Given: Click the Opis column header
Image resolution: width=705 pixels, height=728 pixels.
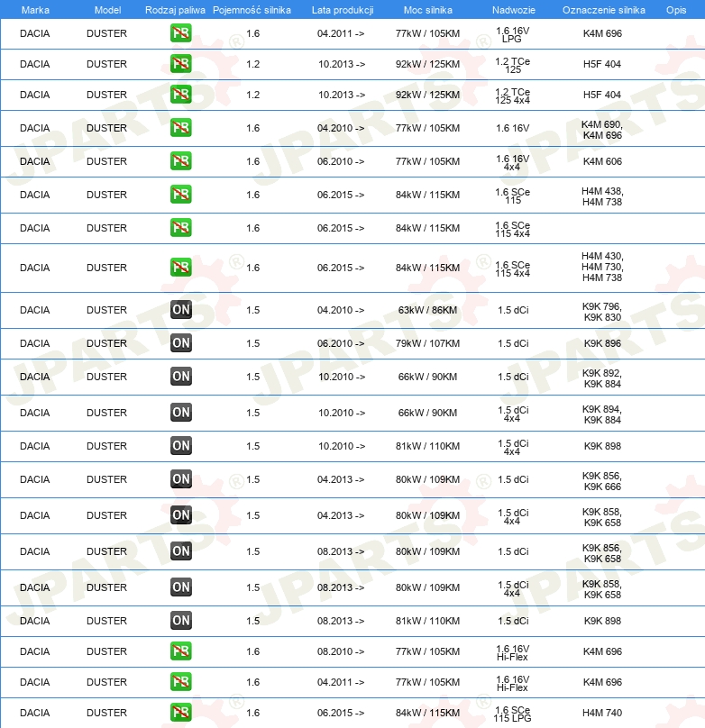Looking at the screenshot, I should (676, 10).
